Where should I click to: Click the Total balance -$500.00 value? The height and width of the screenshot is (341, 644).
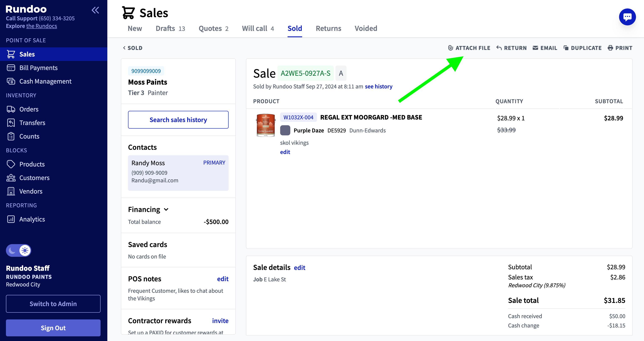click(216, 222)
